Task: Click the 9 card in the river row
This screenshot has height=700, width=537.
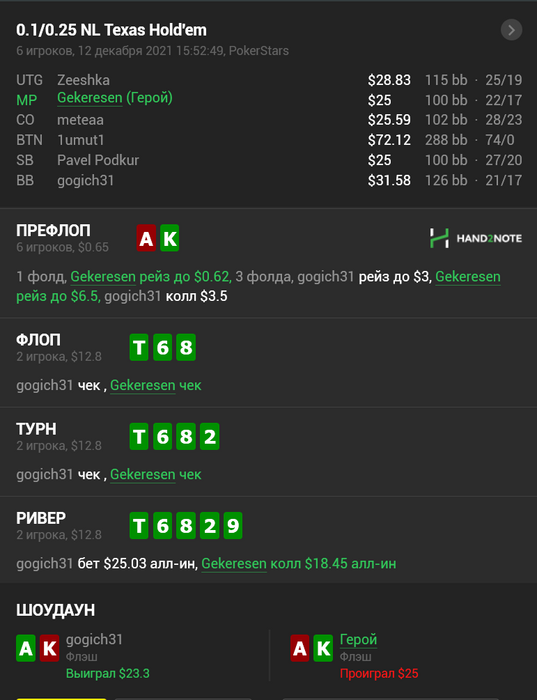Action: point(233,525)
